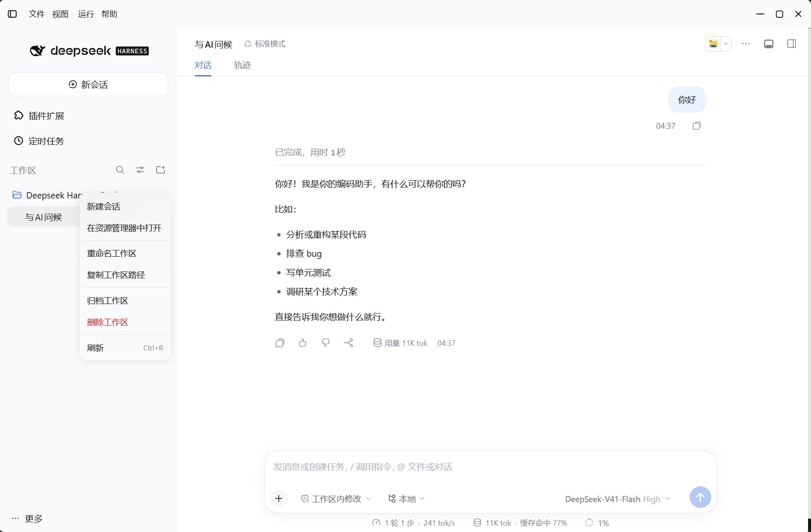811x532 pixels.
Task: Search workspaces with the magnifier icon
Action: pyautogui.click(x=120, y=170)
